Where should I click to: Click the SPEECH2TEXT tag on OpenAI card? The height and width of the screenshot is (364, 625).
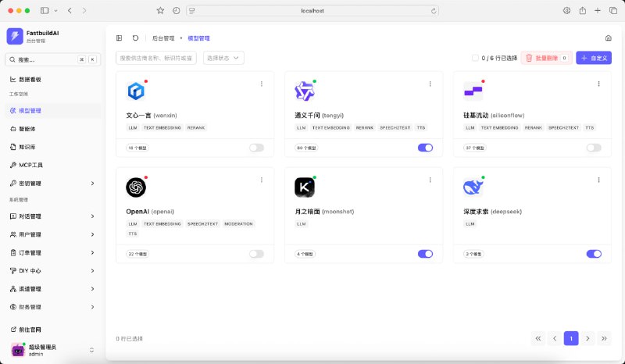tap(202, 224)
